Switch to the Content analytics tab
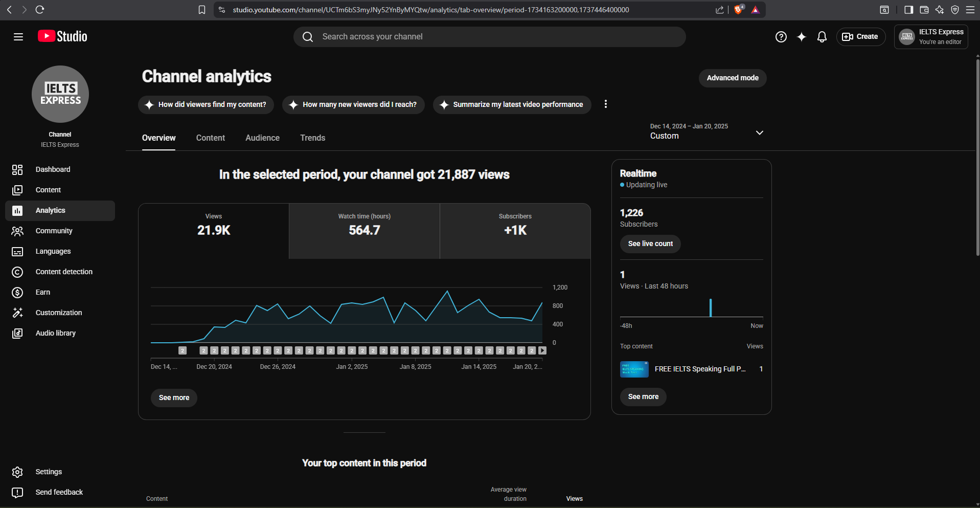This screenshot has width=980, height=508. [x=210, y=138]
